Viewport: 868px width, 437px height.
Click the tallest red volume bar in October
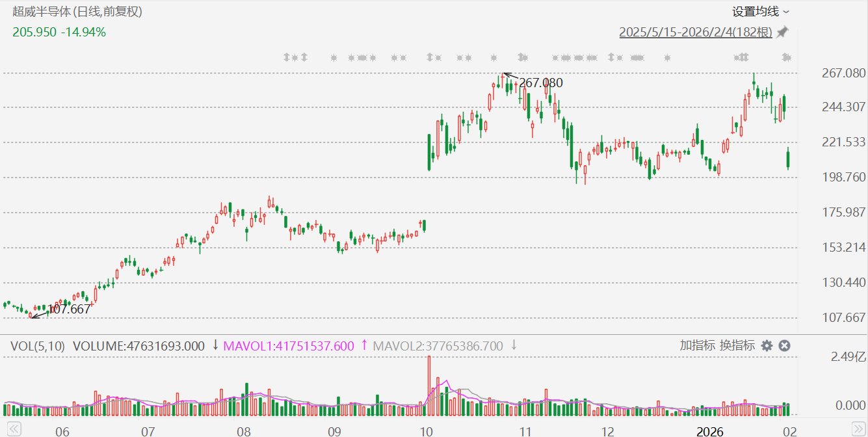coord(429,386)
